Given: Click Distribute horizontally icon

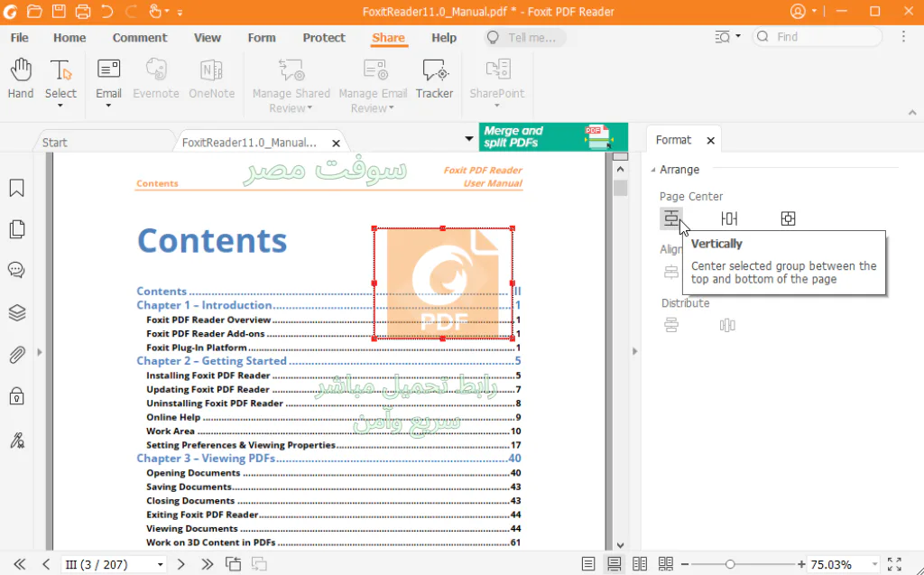Looking at the screenshot, I should 727,325.
